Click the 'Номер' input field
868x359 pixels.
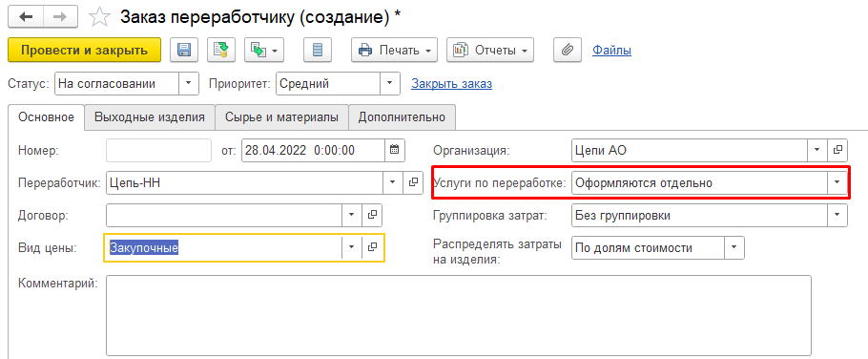pyautogui.click(x=159, y=150)
